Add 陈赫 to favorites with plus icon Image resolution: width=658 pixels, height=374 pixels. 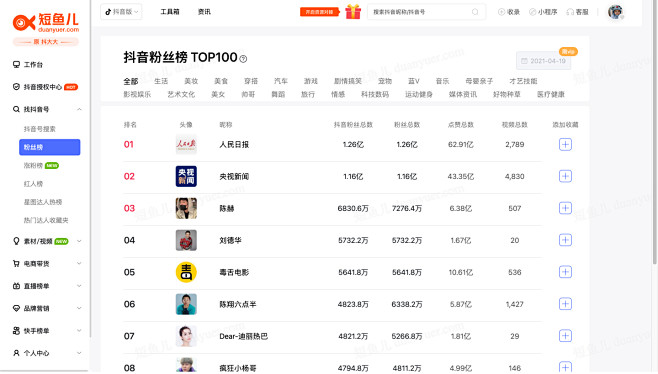click(565, 208)
